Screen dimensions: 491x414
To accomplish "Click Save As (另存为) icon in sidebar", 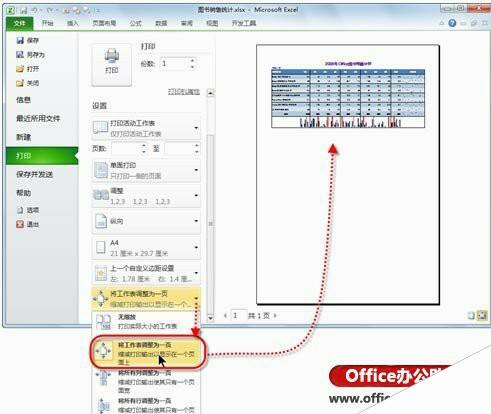I will (20, 54).
